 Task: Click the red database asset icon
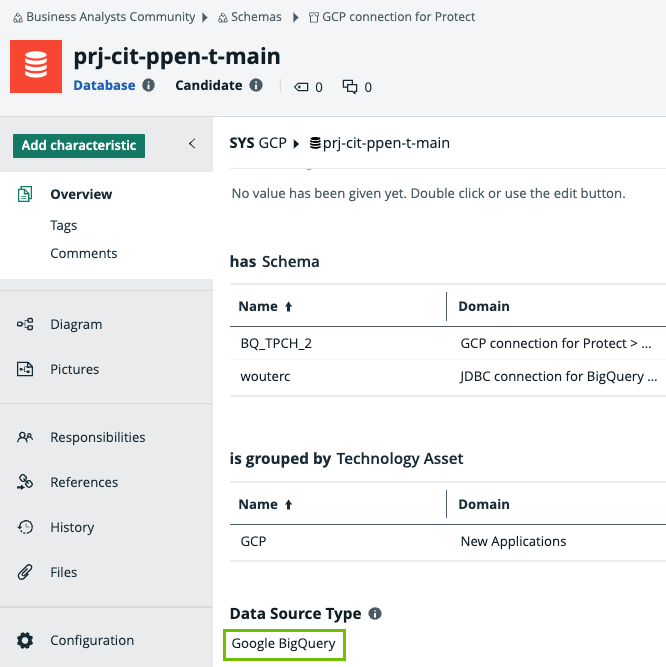[36, 66]
